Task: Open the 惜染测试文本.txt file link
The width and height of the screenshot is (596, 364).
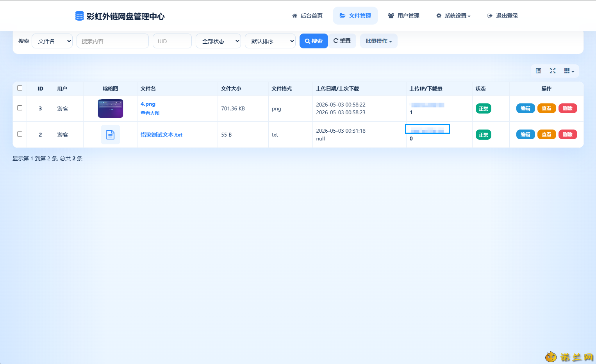Action: click(x=162, y=135)
